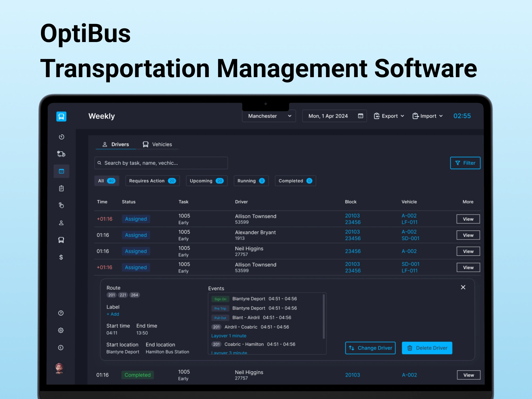Open the bus vehicles sidebar icon
The image size is (532, 399).
coord(61,240)
